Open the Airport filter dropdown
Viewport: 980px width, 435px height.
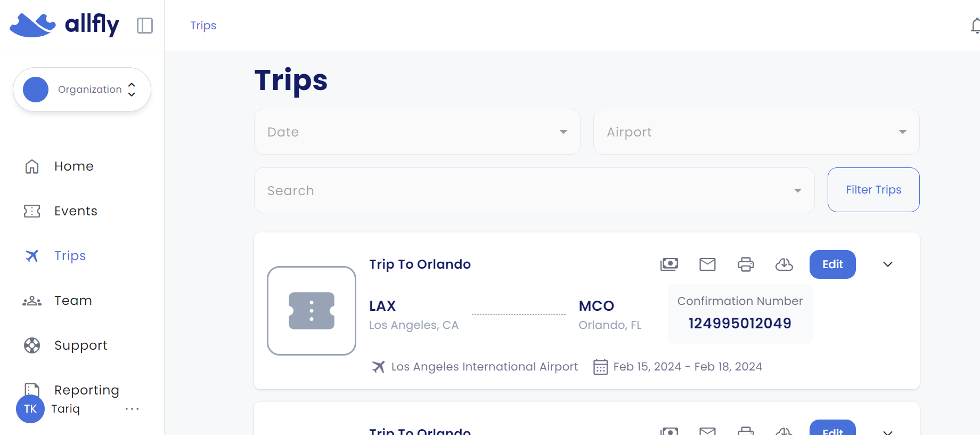pos(756,132)
